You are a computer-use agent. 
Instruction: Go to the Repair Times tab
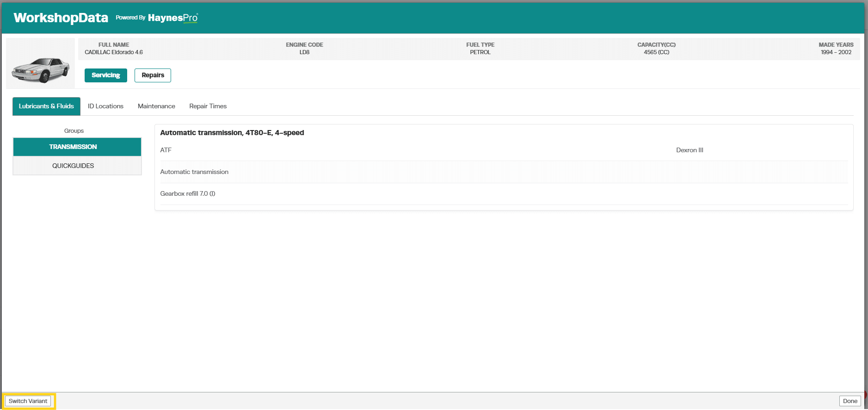pos(208,106)
